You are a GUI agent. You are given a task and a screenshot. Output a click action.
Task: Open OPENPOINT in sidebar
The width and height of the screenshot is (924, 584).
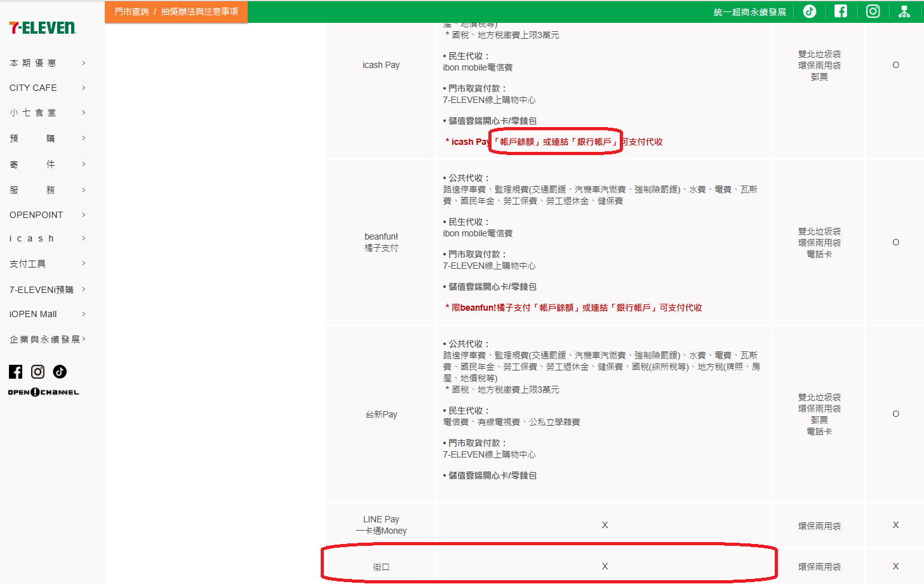tap(36, 215)
